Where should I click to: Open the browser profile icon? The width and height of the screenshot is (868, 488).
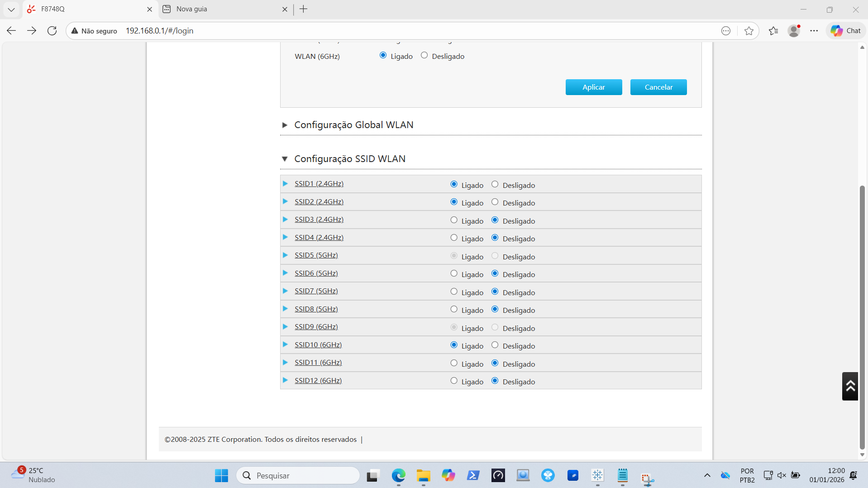pyautogui.click(x=793, y=31)
